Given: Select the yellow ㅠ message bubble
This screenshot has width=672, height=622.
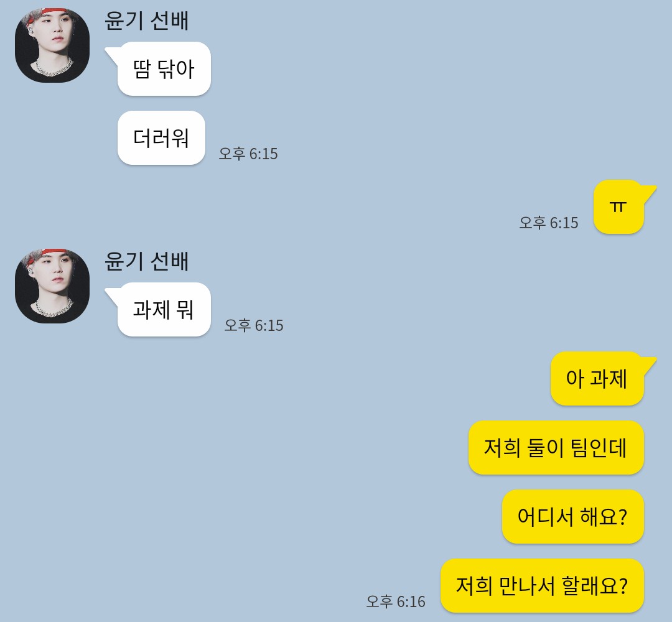Looking at the screenshot, I should (x=618, y=207).
